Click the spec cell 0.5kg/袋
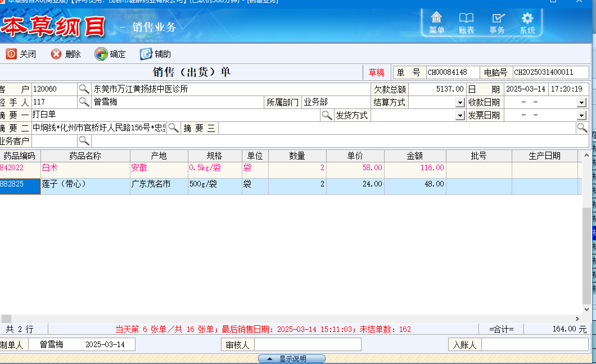Image resolution: width=596 pixels, height=364 pixels. (215, 170)
